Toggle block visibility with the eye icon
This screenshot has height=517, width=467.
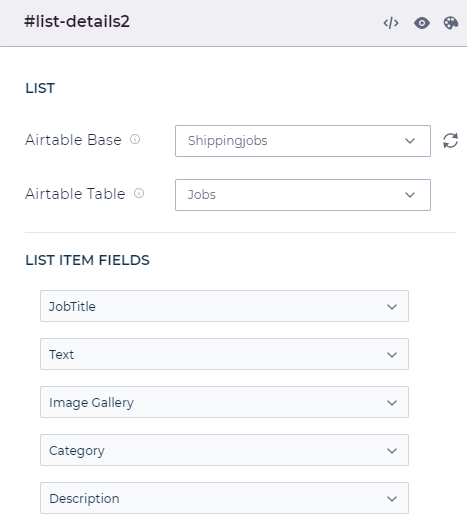point(422,23)
